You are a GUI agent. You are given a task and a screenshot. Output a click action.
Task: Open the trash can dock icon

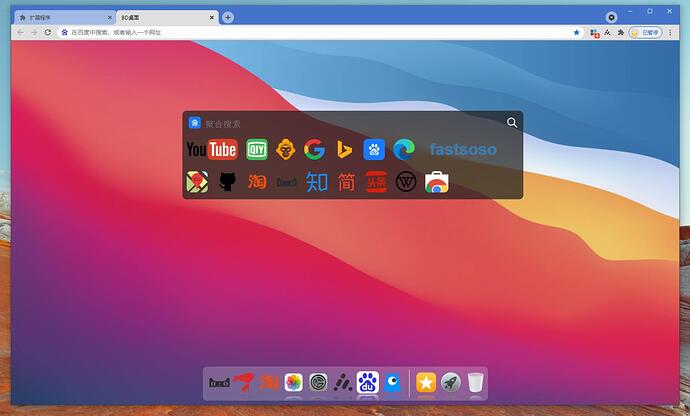476,382
